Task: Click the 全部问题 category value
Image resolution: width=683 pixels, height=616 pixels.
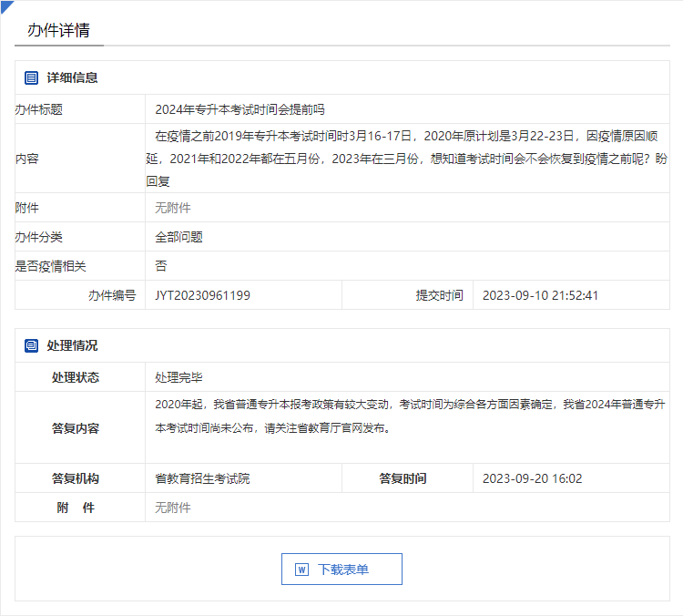Action: 178,237
